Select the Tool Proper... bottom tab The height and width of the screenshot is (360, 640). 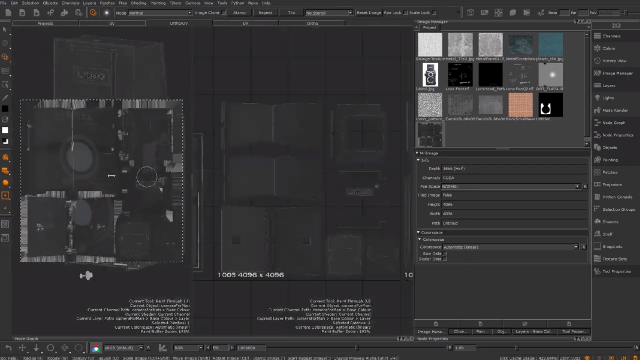click(x=573, y=331)
